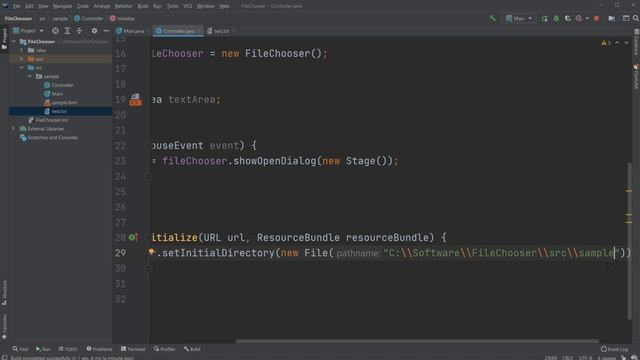Click the profiler run icon
The height and width of the screenshot is (360, 640).
coord(579,19)
